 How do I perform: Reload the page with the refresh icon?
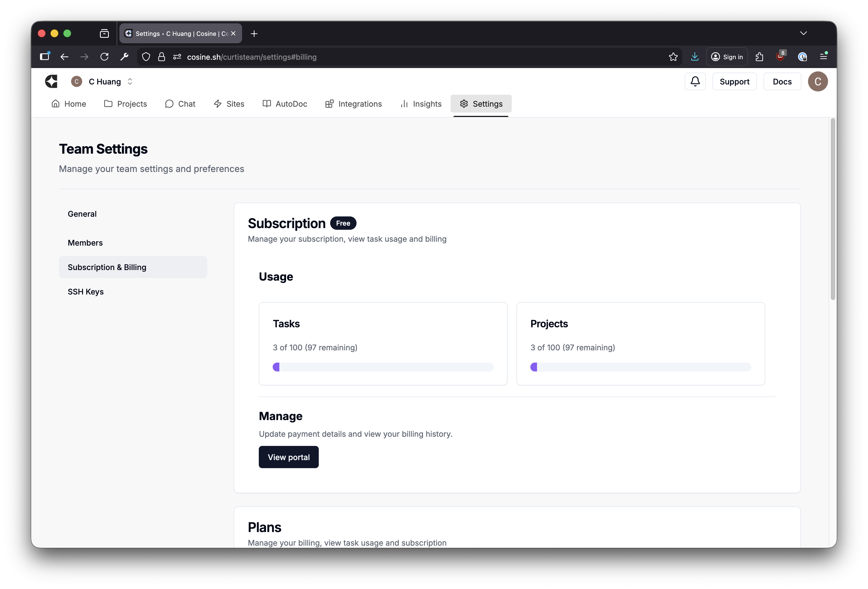point(105,57)
